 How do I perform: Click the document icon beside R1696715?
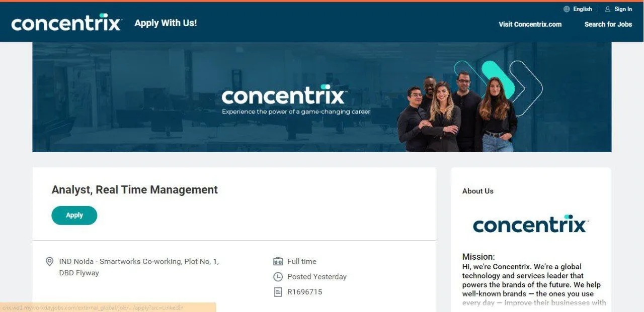[x=278, y=292]
